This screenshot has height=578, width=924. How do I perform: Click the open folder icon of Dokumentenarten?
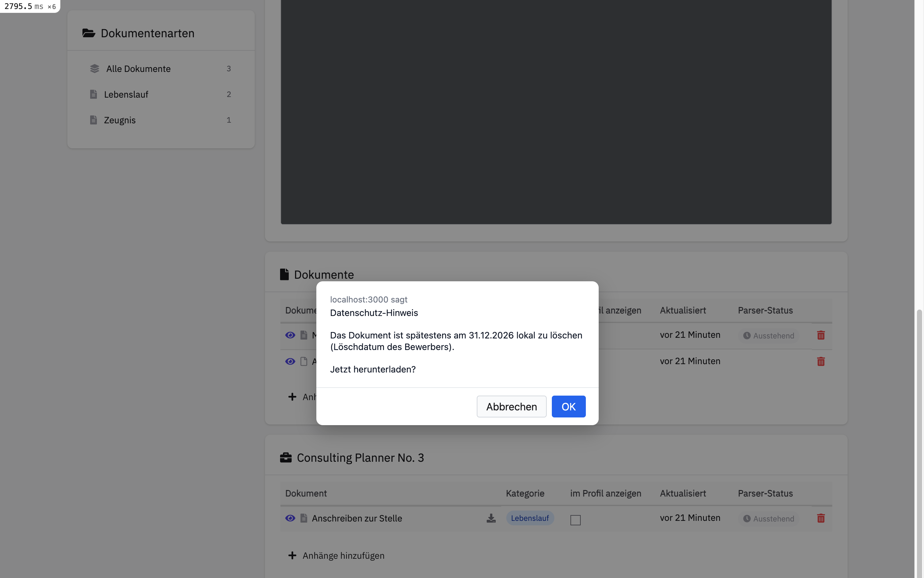point(89,33)
